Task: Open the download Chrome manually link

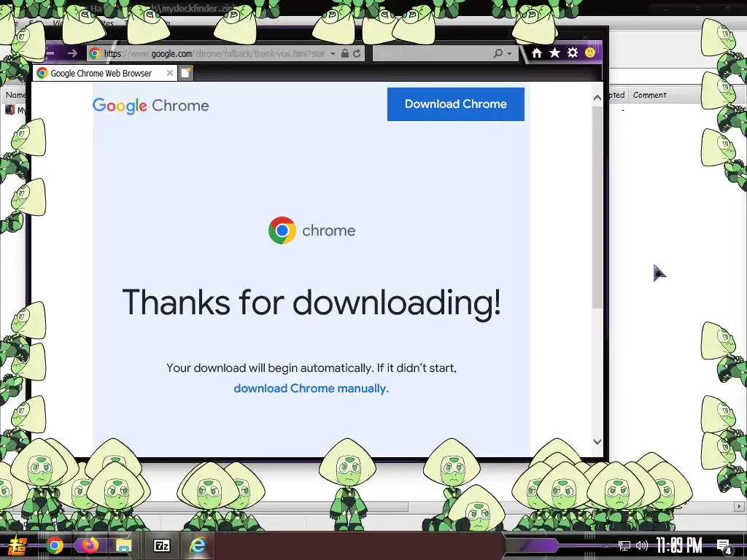Action: [x=311, y=388]
